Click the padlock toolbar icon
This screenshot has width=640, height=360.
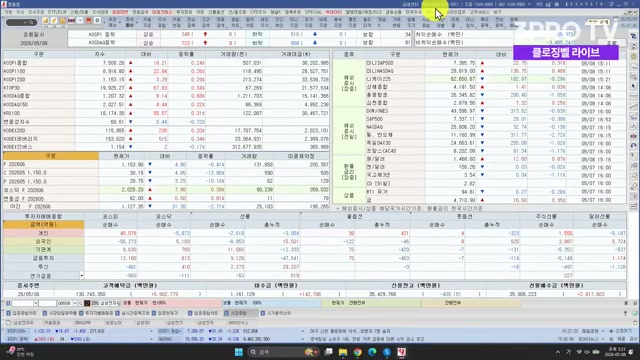pyautogui.click(x=62, y=21)
